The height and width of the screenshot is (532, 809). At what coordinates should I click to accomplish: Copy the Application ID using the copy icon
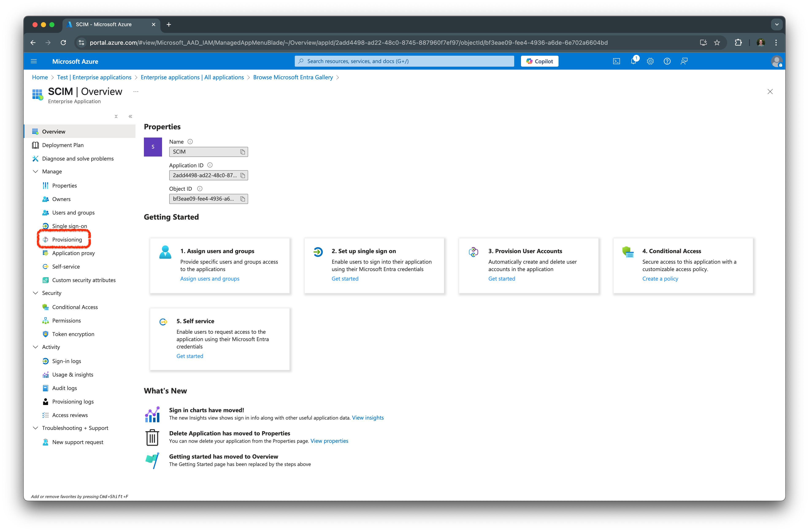(x=242, y=175)
